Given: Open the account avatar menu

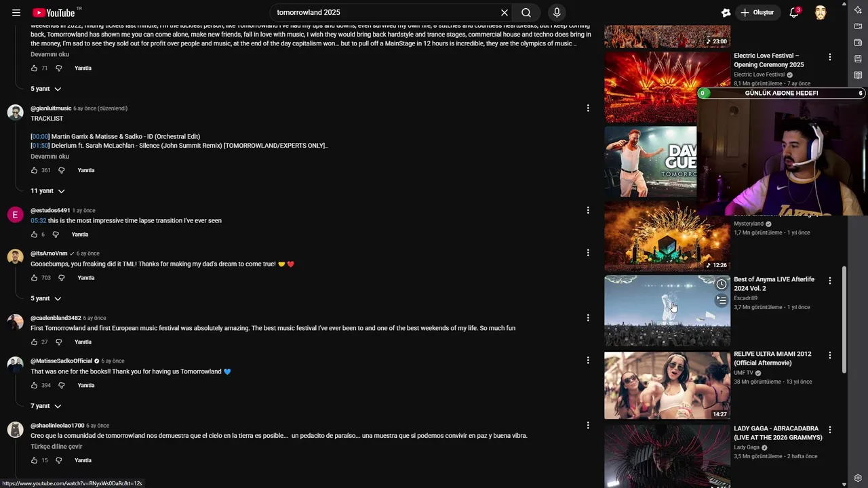Looking at the screenshot, I should pos(821,13).
